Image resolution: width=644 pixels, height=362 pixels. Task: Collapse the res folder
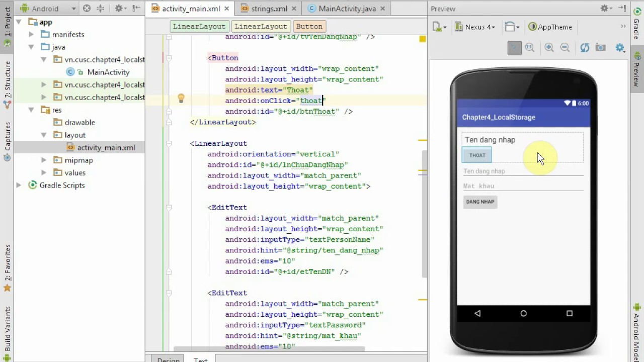tap(31, 110)
